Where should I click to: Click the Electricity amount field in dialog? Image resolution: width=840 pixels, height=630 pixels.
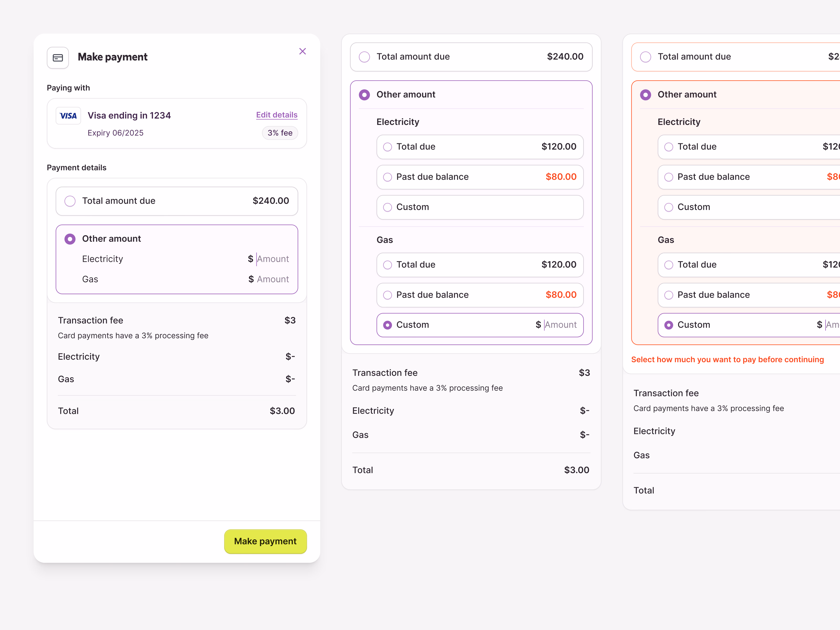268,259
